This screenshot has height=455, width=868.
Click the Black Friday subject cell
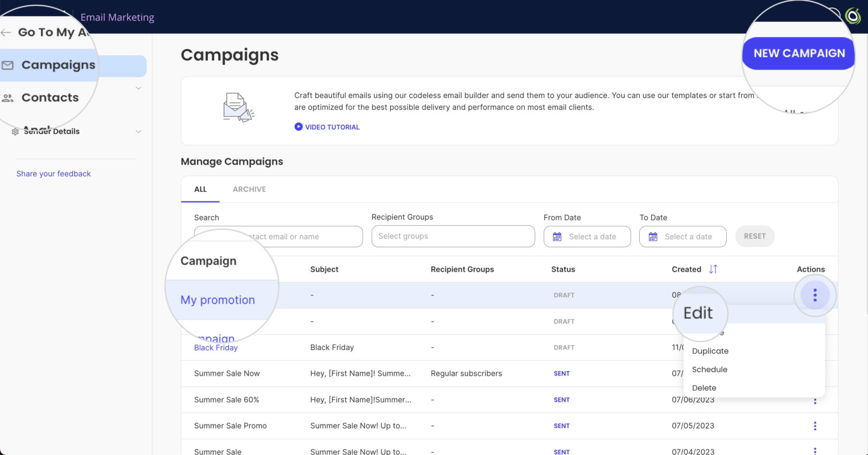[x=332, y=347]
